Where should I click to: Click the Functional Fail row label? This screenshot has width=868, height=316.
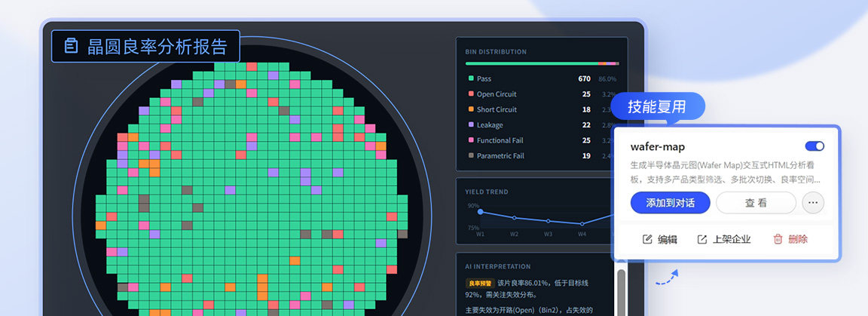(500, 141)
